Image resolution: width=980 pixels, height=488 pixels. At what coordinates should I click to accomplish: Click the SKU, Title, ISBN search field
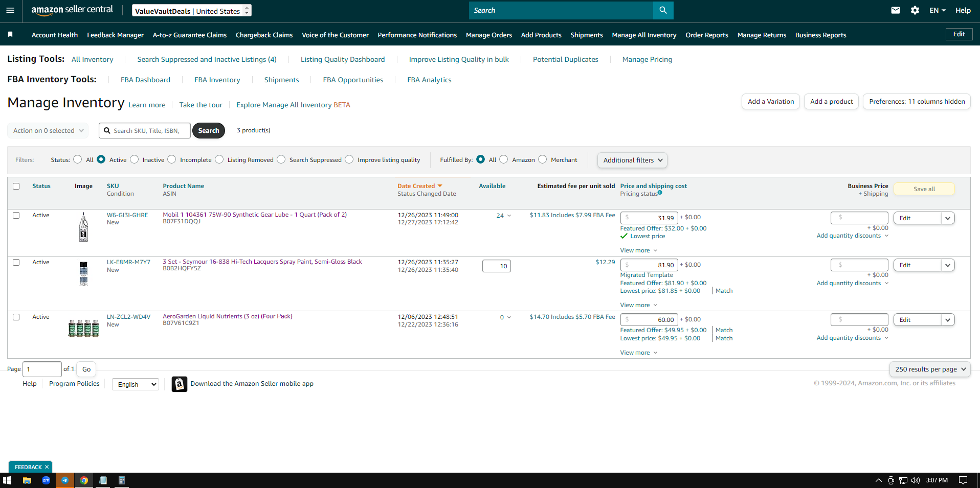(145, 131)
